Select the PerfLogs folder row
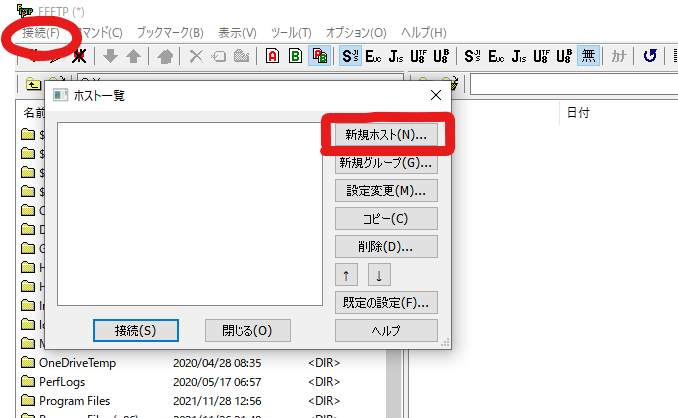 pos(201,382)
